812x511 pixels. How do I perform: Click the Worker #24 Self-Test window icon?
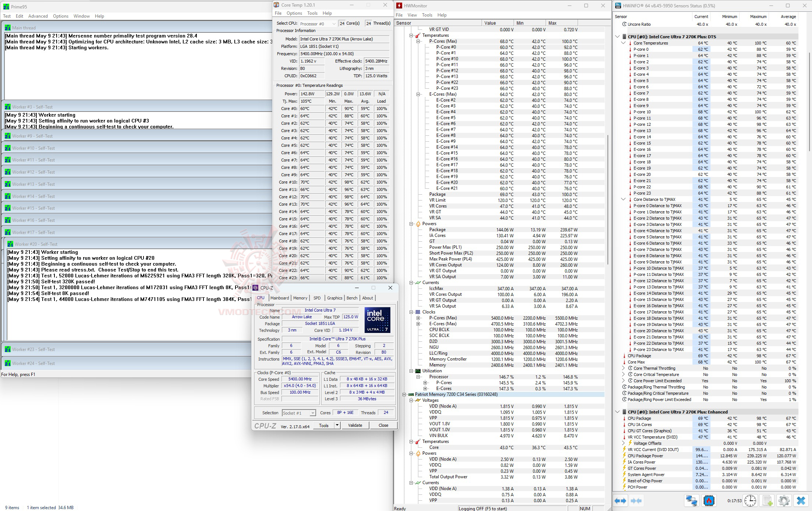pyautogui.click(x=8, y=363)
